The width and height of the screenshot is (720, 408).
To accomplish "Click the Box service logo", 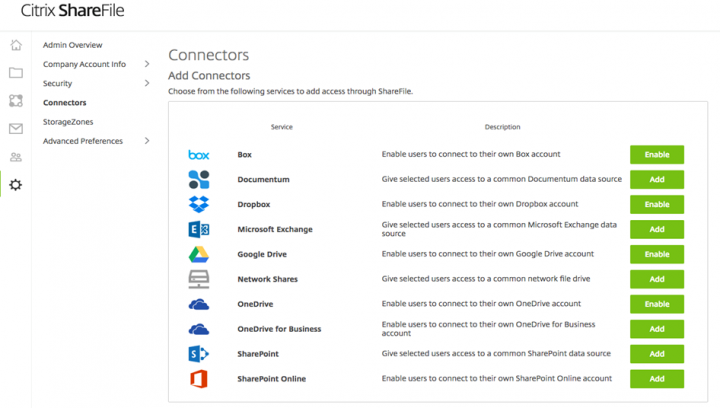I will click(199, 155).
